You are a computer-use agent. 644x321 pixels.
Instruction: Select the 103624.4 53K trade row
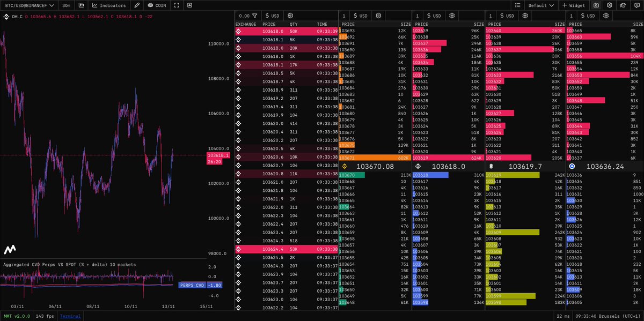[287, 249]
